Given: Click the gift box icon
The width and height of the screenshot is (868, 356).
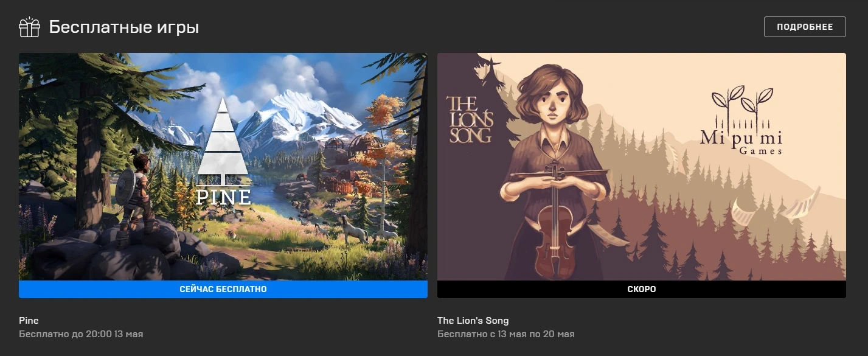Looking at the screenshot, I should pyautogui.click(x=29, y=27).
